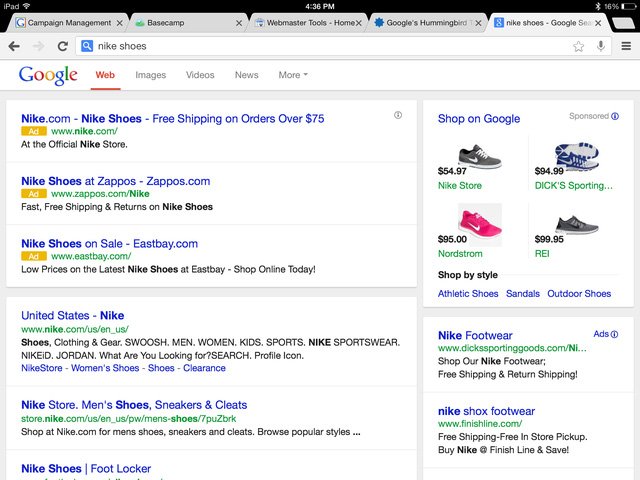Open the Nike Shoes | Foot Locker result
This screenshot has width=640, height=480.
pyautogui.click(x=86, y=469)
